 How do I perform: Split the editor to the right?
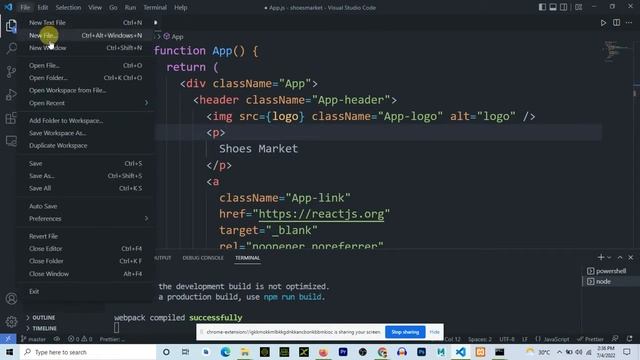616,23
